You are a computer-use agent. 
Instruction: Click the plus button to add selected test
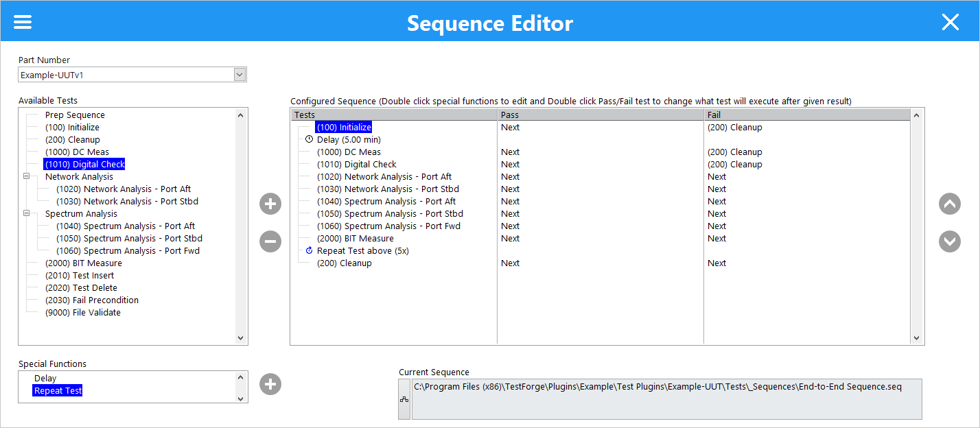(270, 204)
